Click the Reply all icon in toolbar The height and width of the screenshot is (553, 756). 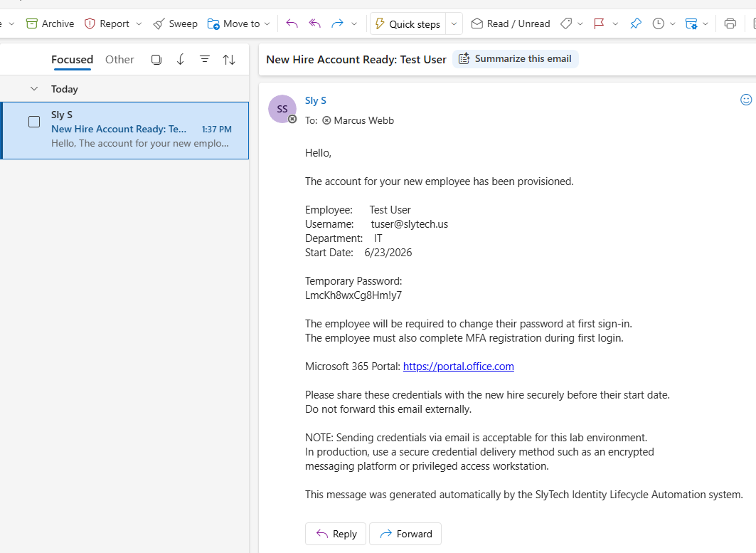pyautogui.click(x=315, y=23)
